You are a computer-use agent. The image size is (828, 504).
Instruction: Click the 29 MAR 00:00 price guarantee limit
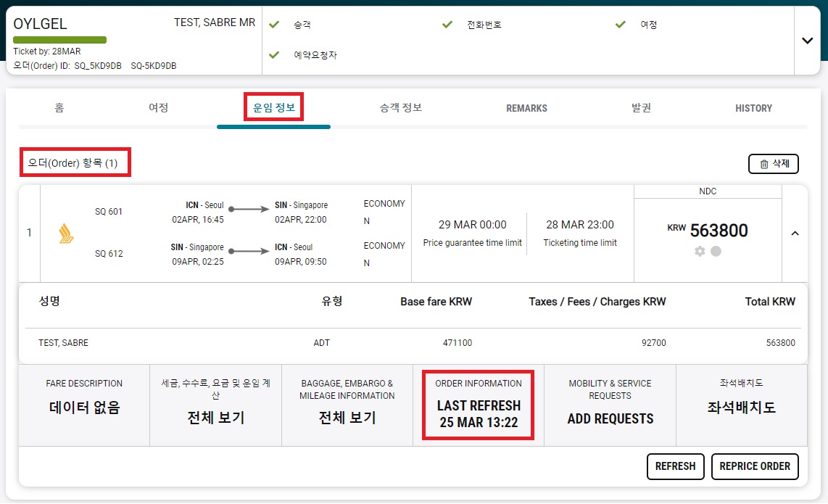[x=473, y=225]
